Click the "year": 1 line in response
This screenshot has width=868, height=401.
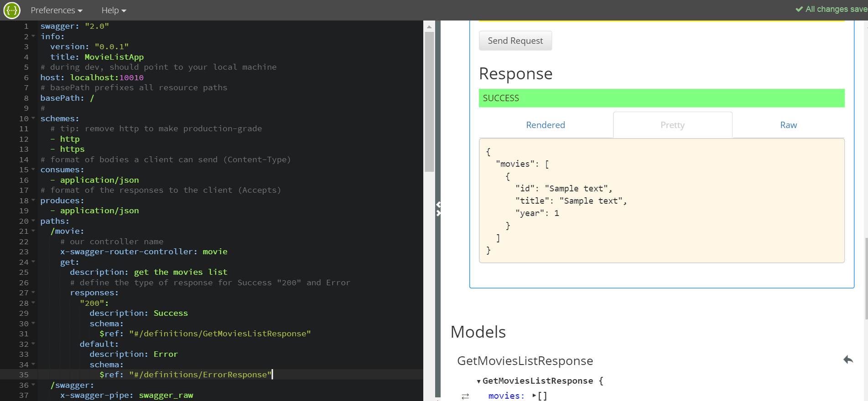point(537,213)
